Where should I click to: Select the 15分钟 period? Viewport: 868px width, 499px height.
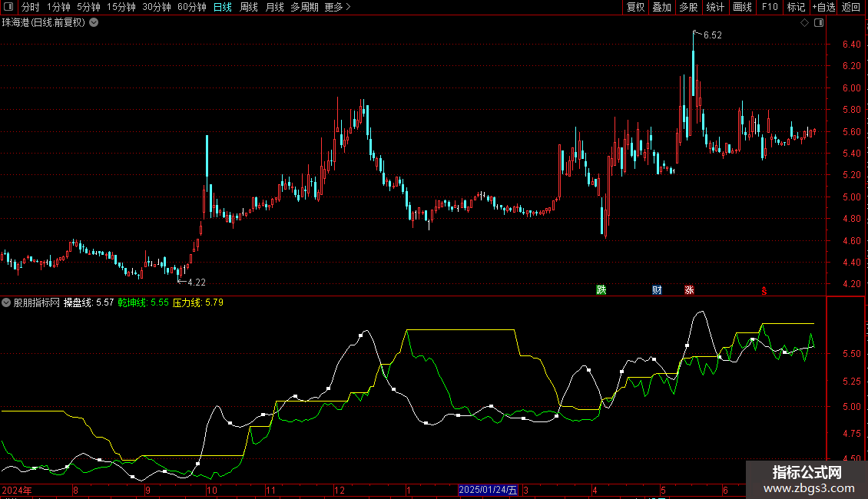[121, 7]
